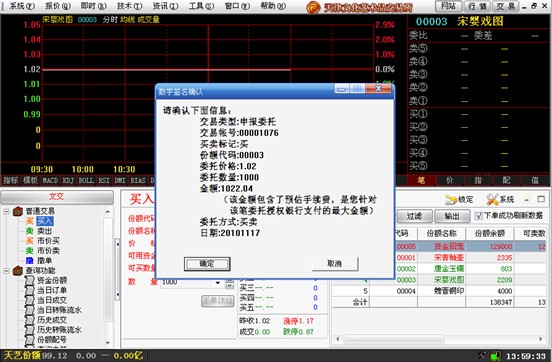This screenshot has height=362, width=552.
Task: Click the horizontal scrollbar under holdings table
Action: click(439, 339)
